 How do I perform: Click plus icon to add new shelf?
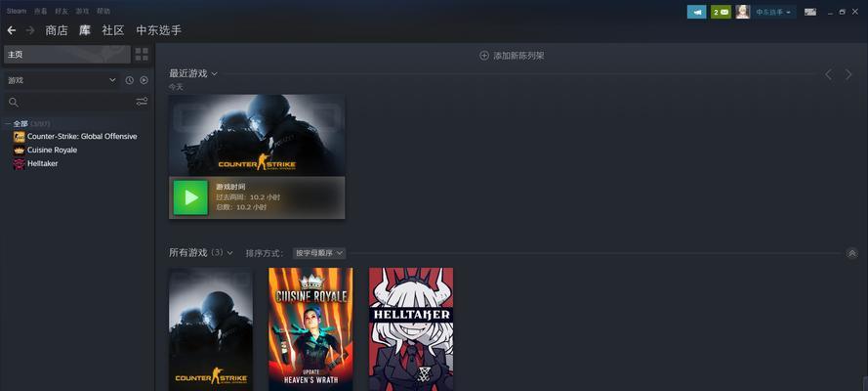click(x=484, y=56)
